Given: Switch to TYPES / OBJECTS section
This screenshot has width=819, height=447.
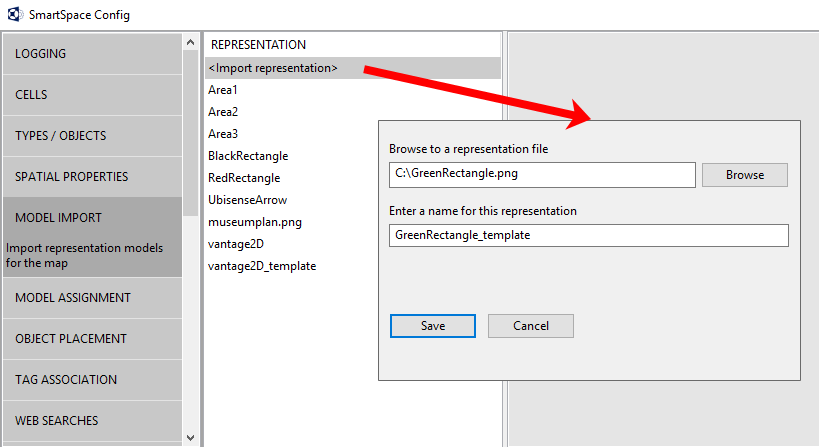Looking at the screenshot, I should [x=92, y=136].
